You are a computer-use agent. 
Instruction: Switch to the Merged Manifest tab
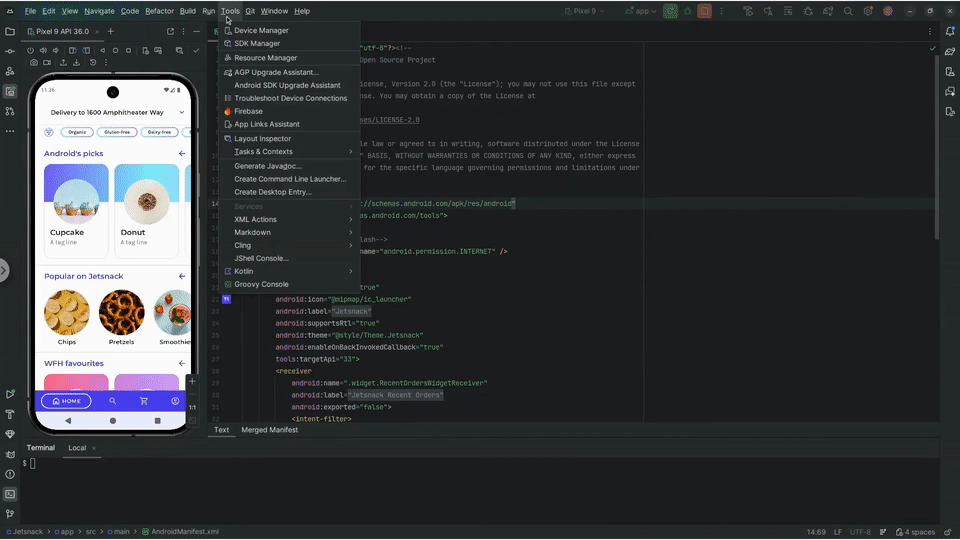click(269, 430)
